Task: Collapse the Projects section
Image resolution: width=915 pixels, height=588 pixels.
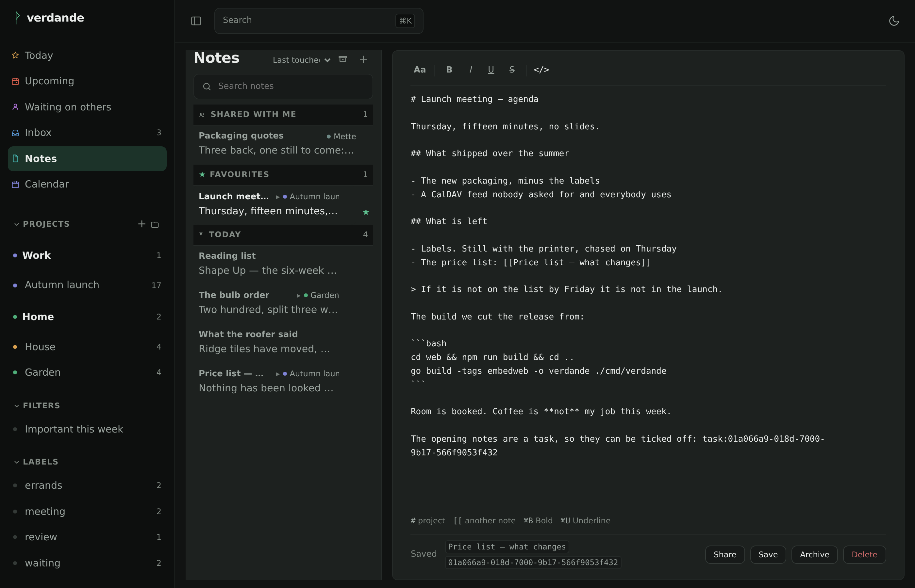Action: click(x=42, y=224)
